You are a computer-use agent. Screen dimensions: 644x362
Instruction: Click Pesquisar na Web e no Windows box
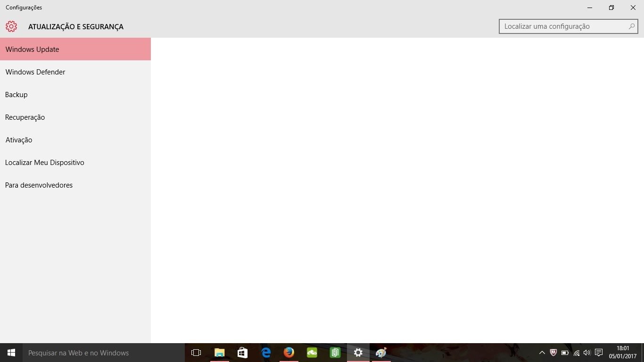(104, 353)
